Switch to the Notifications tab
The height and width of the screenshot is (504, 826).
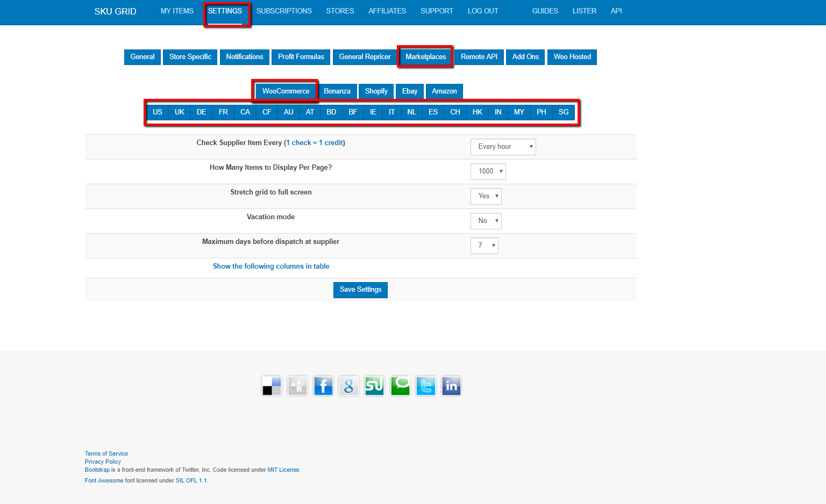click(x=245, y=57)
